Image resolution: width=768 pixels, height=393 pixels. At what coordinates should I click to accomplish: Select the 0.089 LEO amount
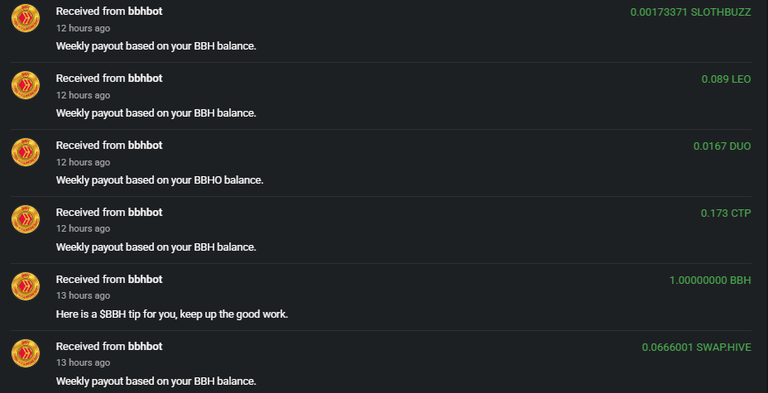coord(726,79)
